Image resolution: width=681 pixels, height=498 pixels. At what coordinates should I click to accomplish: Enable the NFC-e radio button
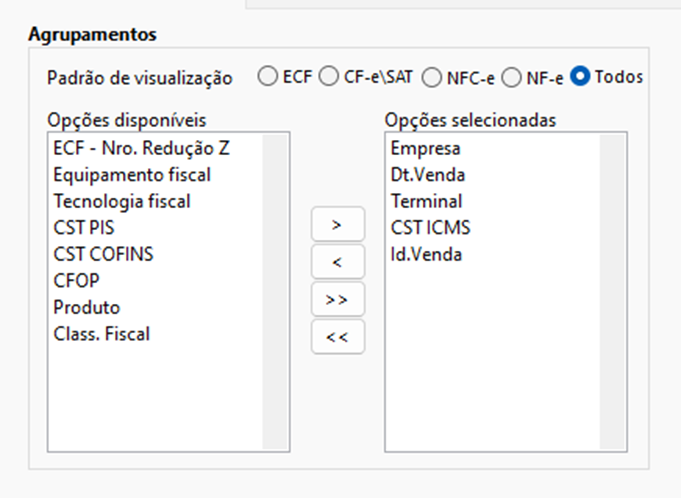(431, 77)
